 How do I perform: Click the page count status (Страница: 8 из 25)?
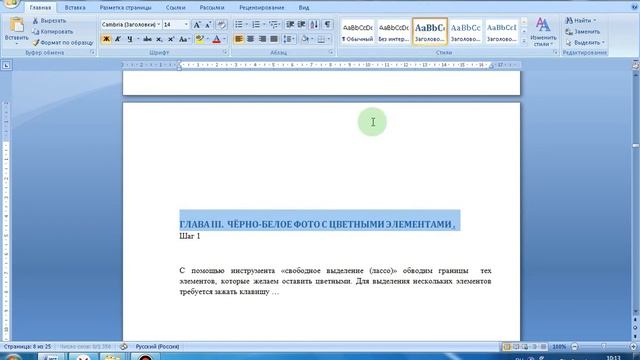(x=27, y=347)
